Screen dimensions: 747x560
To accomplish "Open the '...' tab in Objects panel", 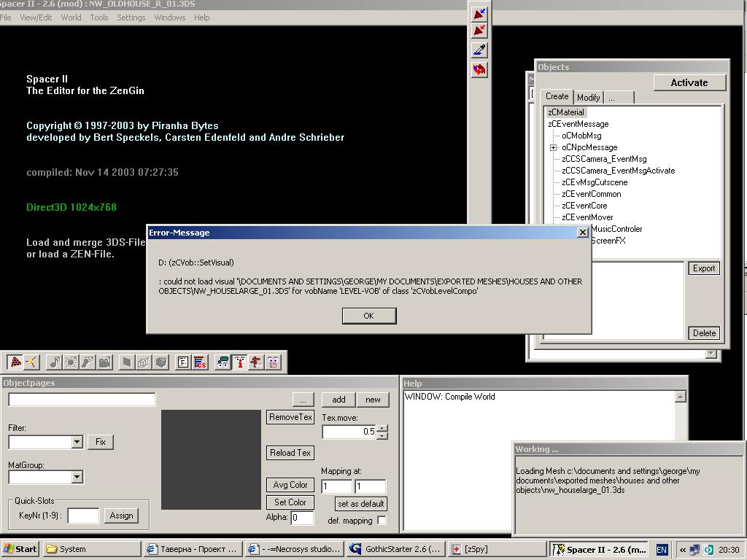I will coord(619,97).
